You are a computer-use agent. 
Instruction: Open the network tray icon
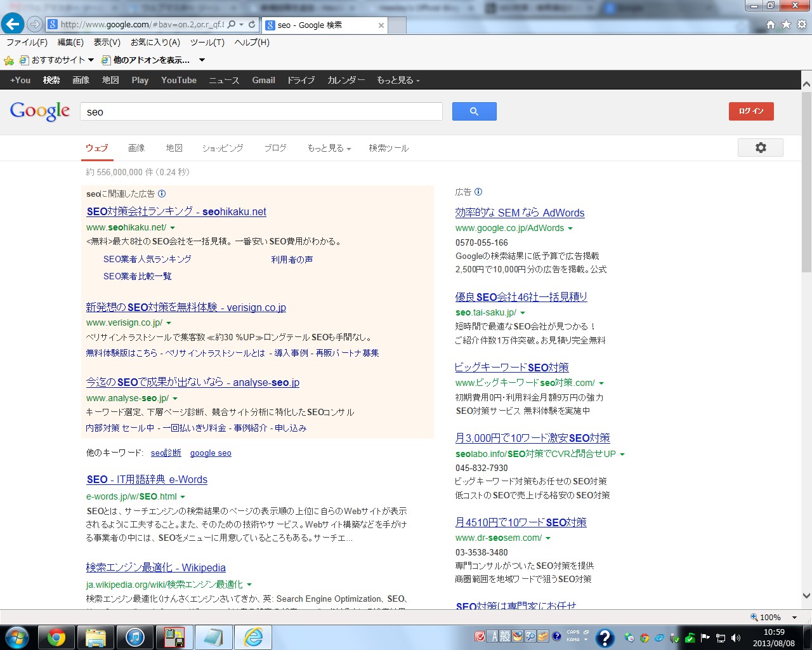721,638
